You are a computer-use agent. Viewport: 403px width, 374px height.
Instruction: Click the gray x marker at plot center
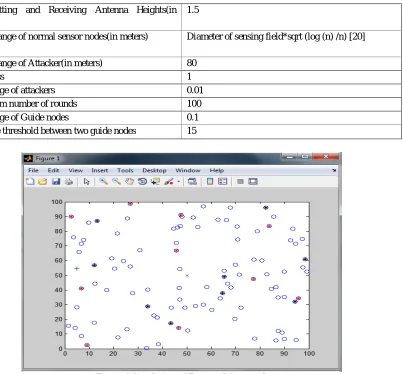[187, 275]
